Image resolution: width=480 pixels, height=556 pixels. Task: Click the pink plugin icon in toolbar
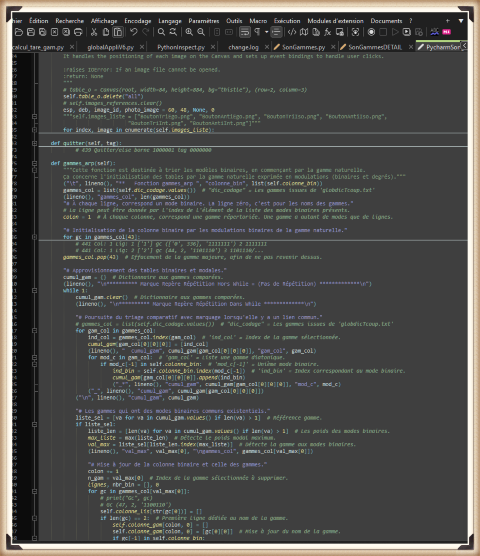point(447,32)
